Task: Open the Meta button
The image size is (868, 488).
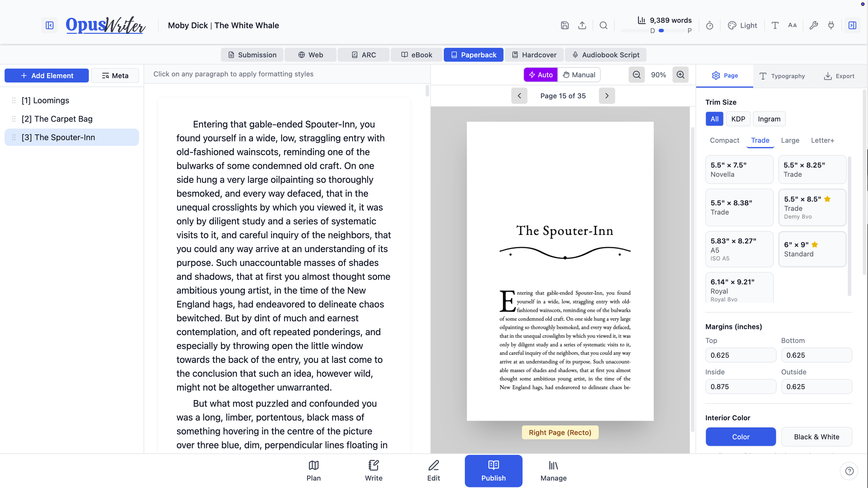Action: 115,75
